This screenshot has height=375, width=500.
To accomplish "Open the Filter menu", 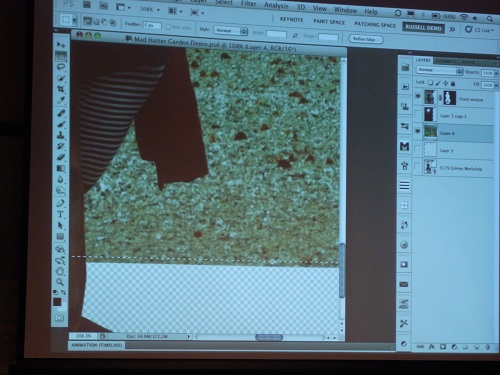I will pos(248,4).
